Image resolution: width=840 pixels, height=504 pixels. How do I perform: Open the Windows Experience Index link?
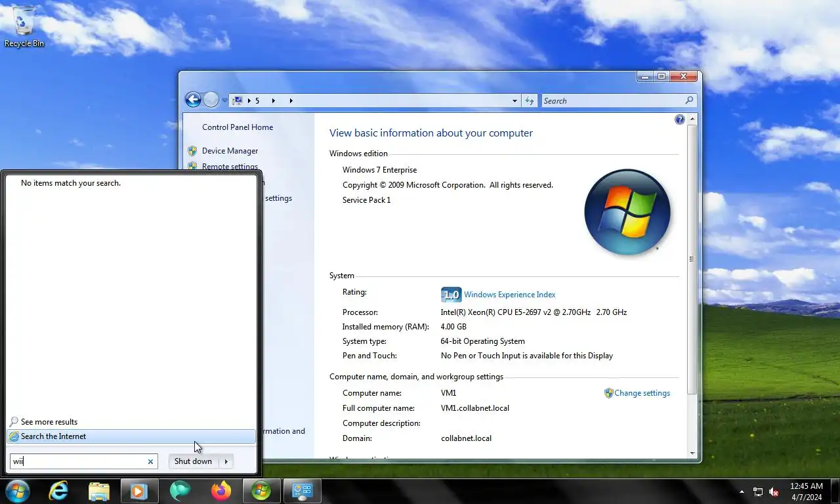click(x=509, y=295)
